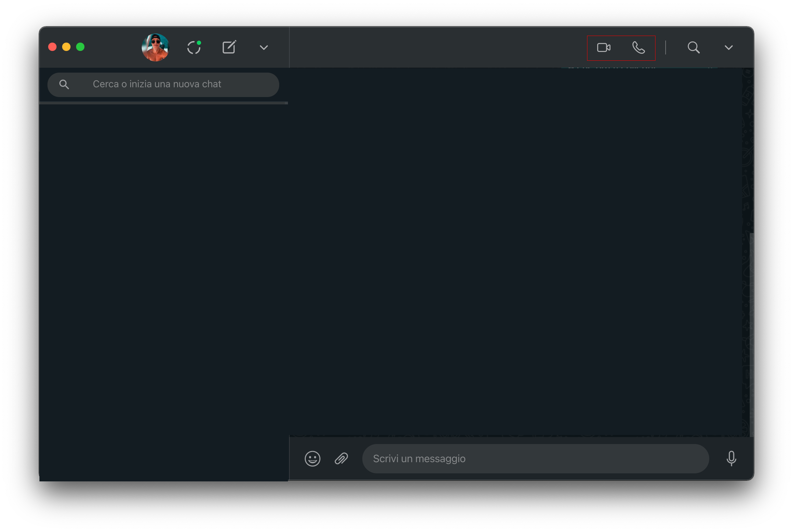Expand the left panel menu chevron

pos(264,47)
